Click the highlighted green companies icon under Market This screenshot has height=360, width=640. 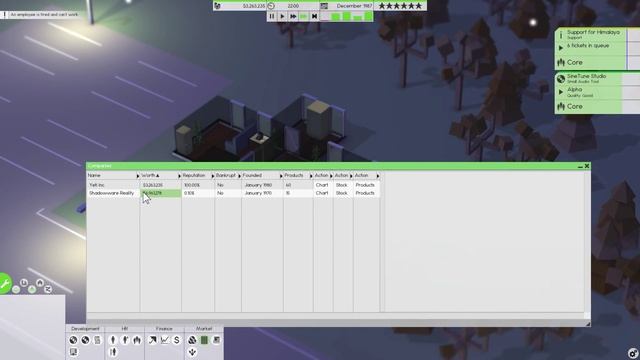coord(204,340)
